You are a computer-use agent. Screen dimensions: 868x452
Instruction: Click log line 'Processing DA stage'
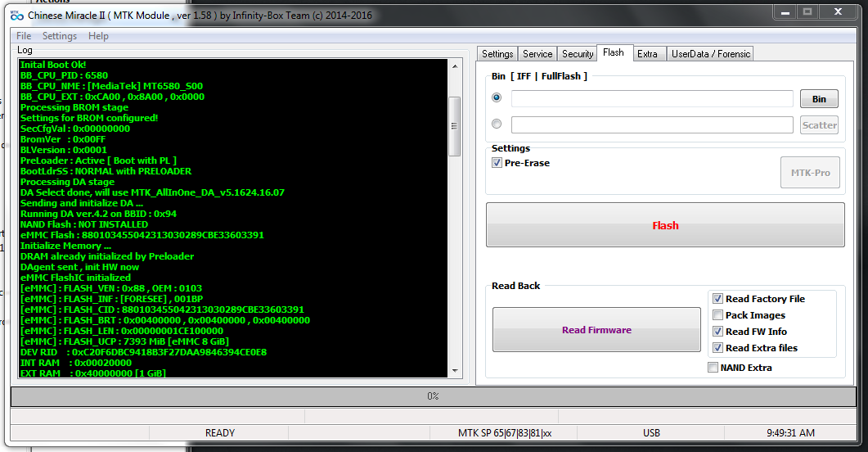point(68,182)
